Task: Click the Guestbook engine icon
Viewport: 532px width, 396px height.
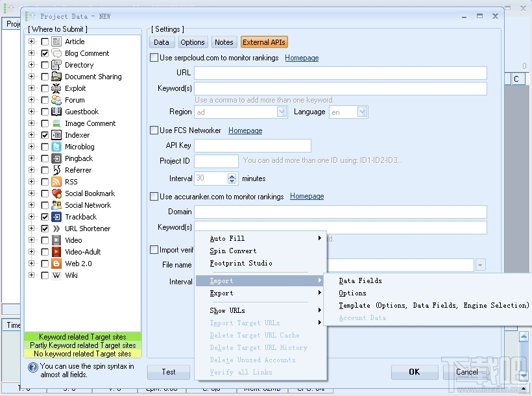Action: pos(55,111)
